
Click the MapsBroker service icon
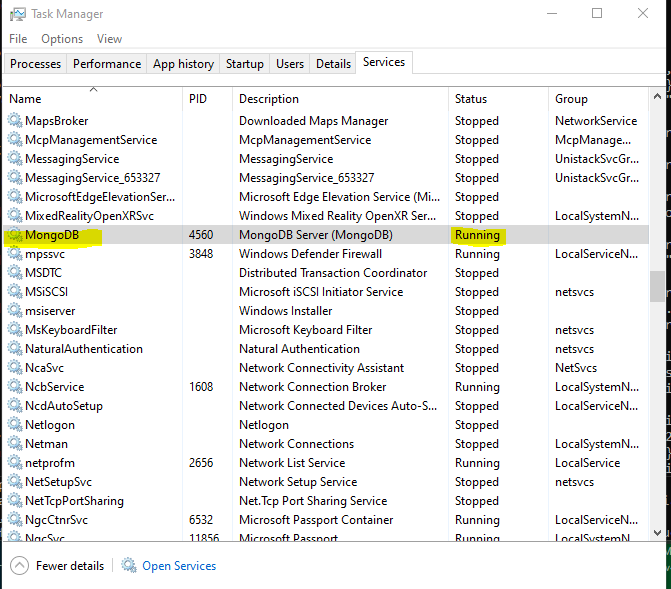[14, 121]
